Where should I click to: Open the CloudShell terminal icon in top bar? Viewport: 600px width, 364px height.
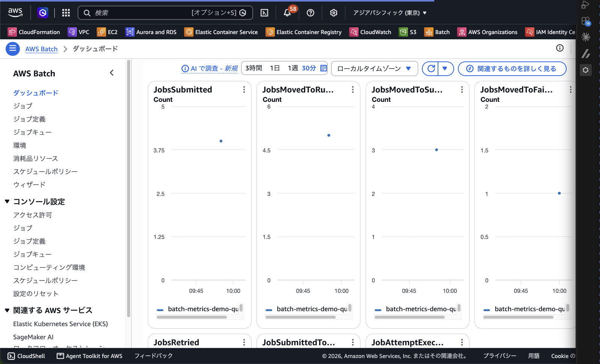264,13
